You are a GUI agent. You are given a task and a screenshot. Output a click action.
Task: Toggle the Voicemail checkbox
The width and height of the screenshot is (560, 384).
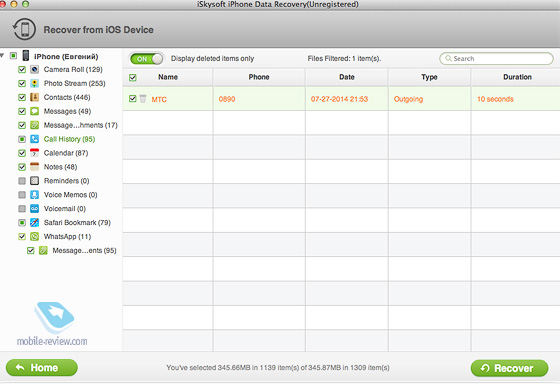pos(22,209)
